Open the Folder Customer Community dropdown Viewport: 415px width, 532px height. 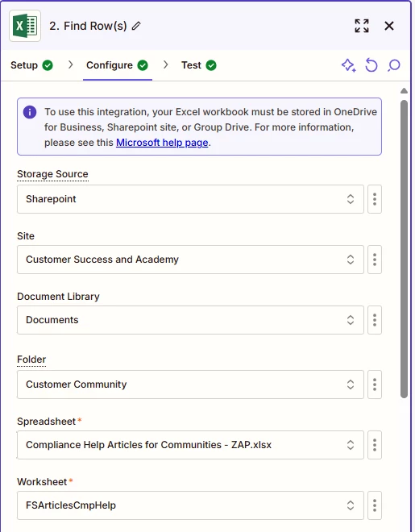pyautogui.click(x=190, y=384)
